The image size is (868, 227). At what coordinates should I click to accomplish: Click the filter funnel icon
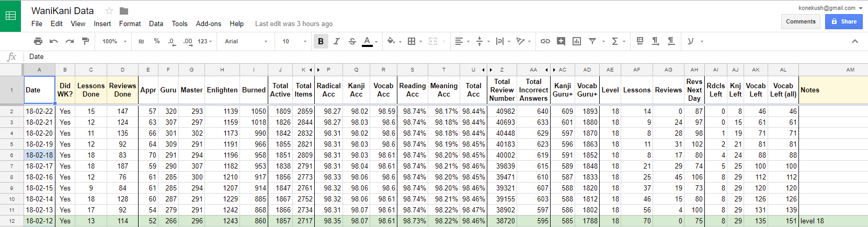pyautogui.click(x=592, y=41)
